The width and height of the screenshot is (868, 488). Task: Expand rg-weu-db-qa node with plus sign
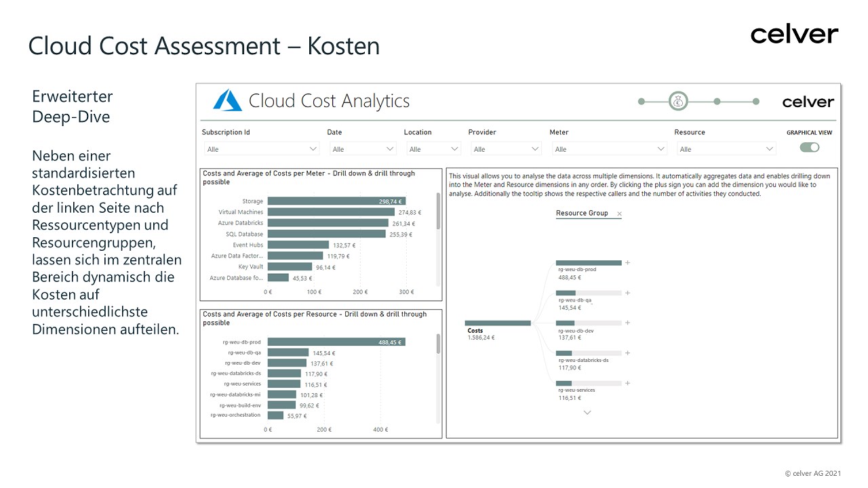(x=627, y=293)
